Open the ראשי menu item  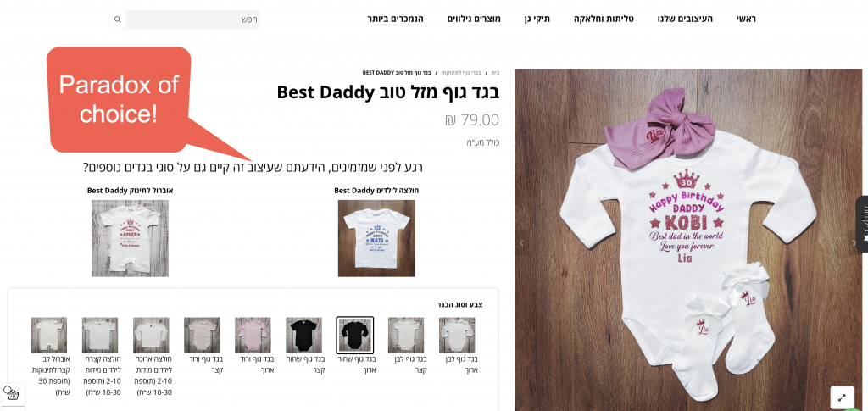[x=746, y=19]
